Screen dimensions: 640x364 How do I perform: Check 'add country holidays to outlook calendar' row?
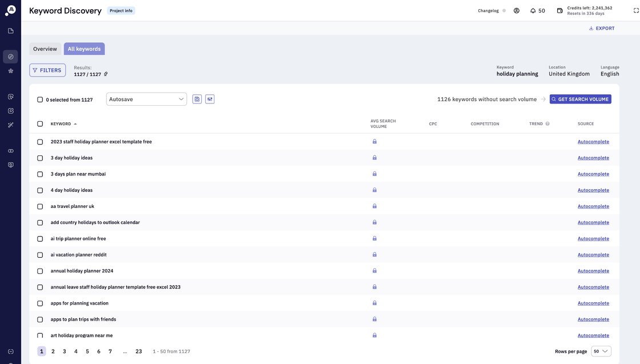point(40,222)
